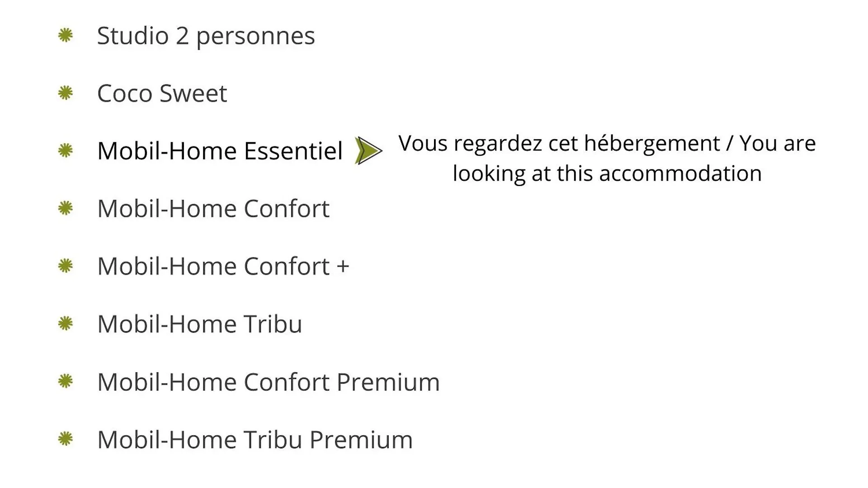Image resolution: width=868 pixels, height=488 pixels.
Task: Click the star bullet beside Mobil-Home Confort
Action: tap(66, 208)
